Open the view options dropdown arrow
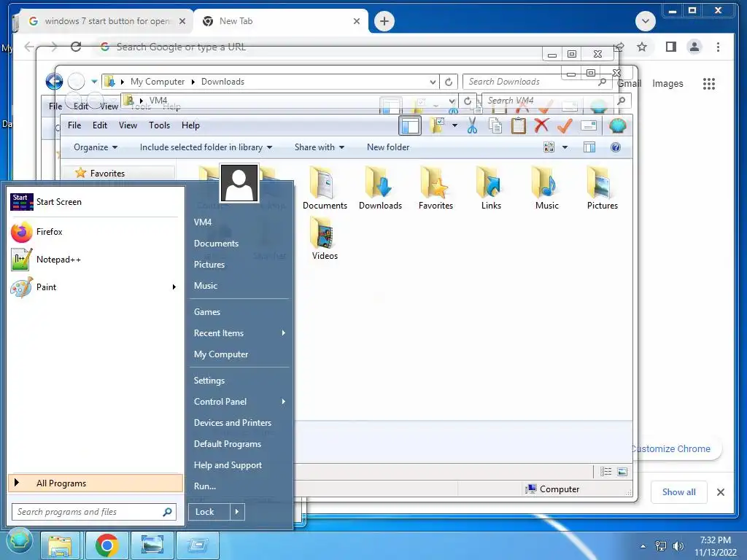747x560 pixels. coord(565,147)
